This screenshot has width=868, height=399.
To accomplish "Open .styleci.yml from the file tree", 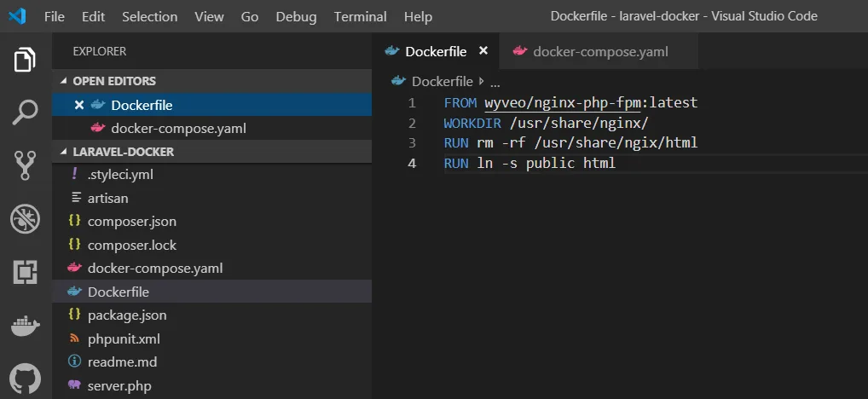I will (x=212, y=174).
